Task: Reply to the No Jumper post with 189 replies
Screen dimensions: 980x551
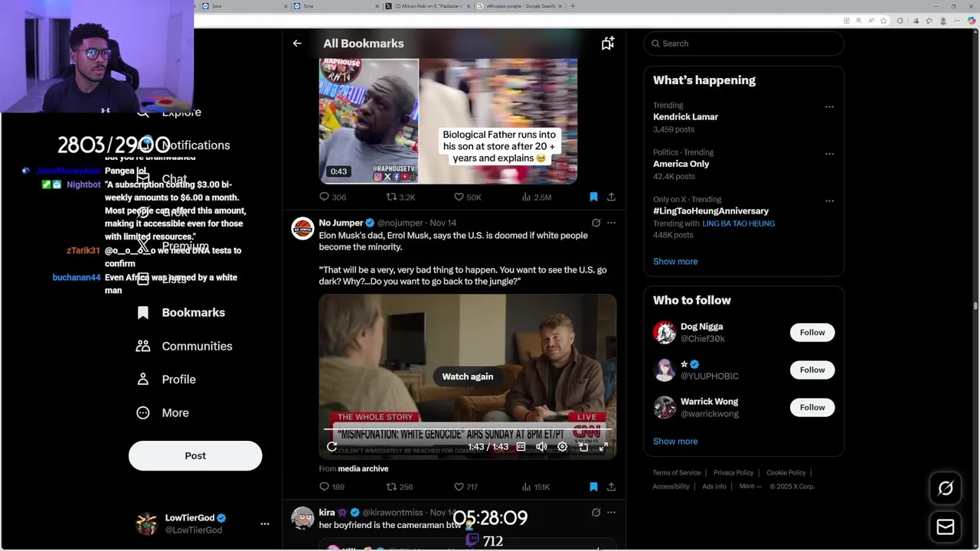Action: click(332, 487)
